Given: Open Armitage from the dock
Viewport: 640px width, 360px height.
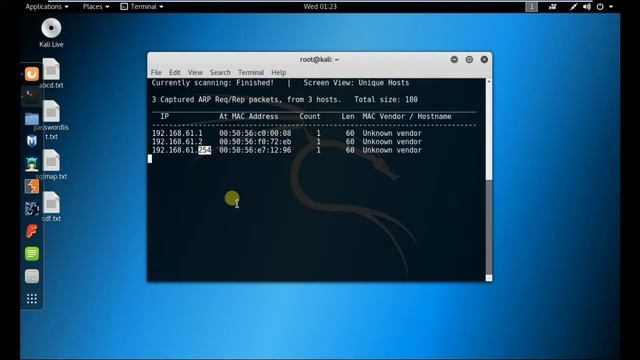Looking at the screenshot, I should point(32,164).
